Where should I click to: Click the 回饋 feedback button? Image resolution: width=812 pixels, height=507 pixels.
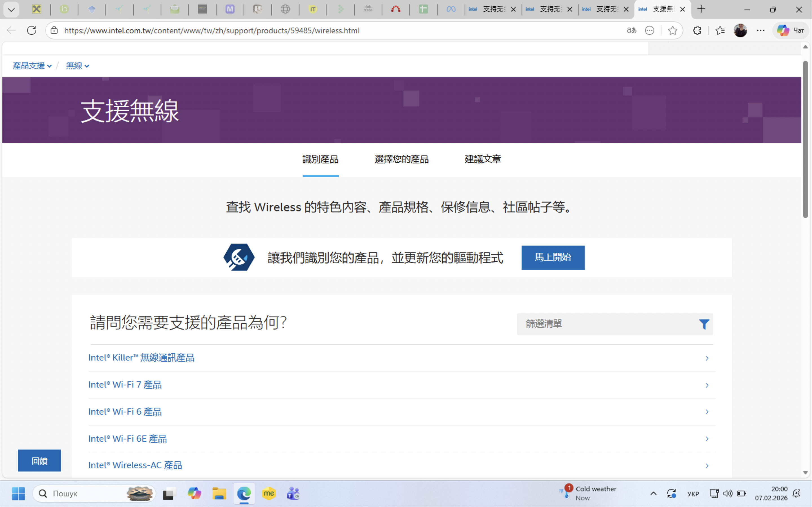tap(39, 461)
